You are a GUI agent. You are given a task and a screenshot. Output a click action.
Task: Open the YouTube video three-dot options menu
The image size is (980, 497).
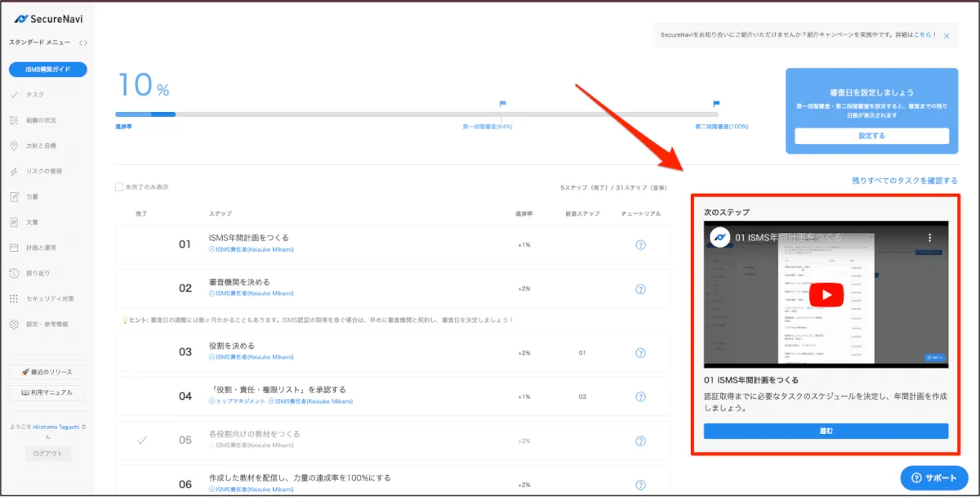click(x=929, y=238)
